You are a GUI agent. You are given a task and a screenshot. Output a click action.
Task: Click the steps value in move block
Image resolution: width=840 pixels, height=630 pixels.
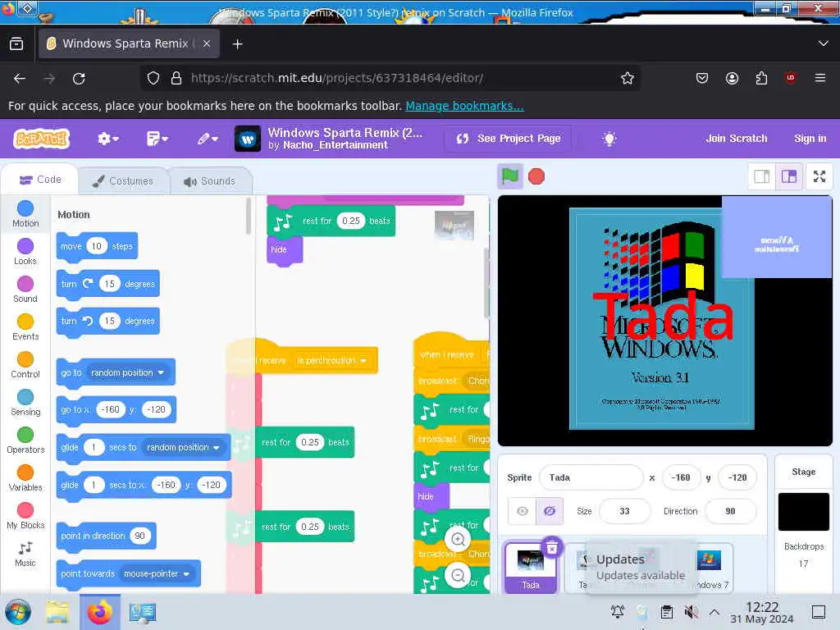click(97, 246)
